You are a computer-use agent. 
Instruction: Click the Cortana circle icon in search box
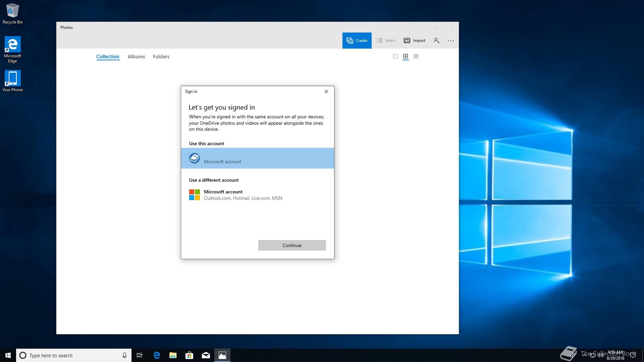point(23,355)
